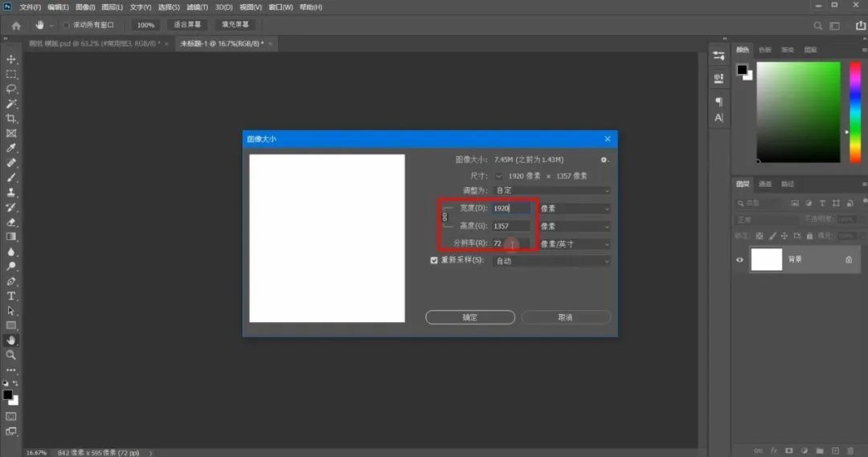Select the Lasso tool
868x457 pixels.
point(11,89)
